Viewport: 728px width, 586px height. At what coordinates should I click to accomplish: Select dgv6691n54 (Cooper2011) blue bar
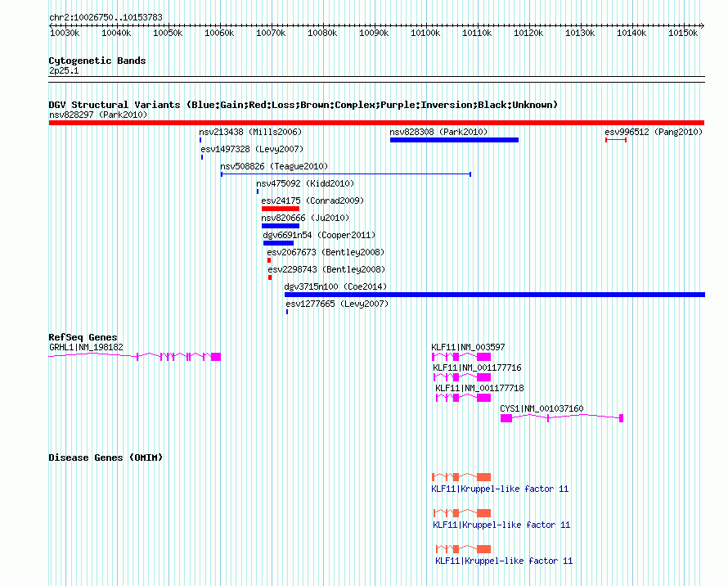[278, 243]
